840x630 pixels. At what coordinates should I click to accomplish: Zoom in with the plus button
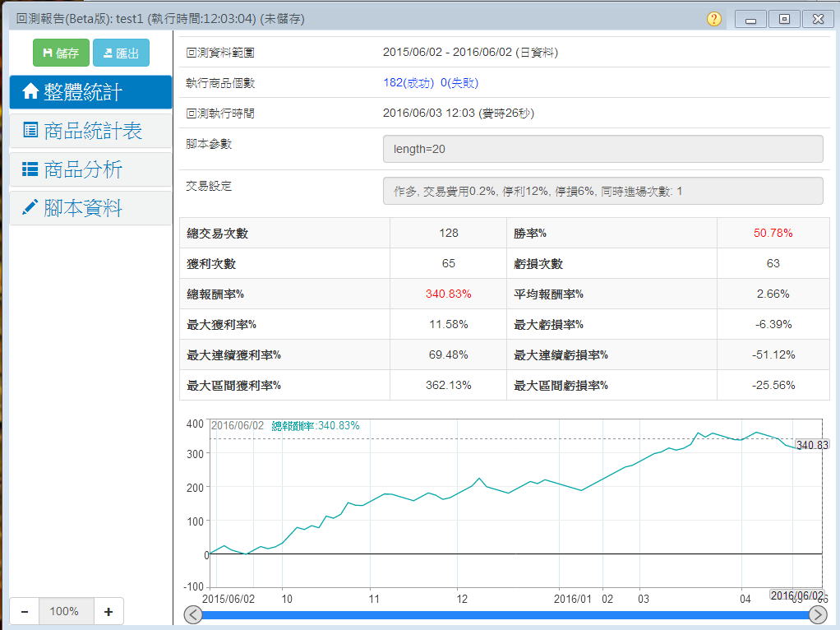click(108, 611)
